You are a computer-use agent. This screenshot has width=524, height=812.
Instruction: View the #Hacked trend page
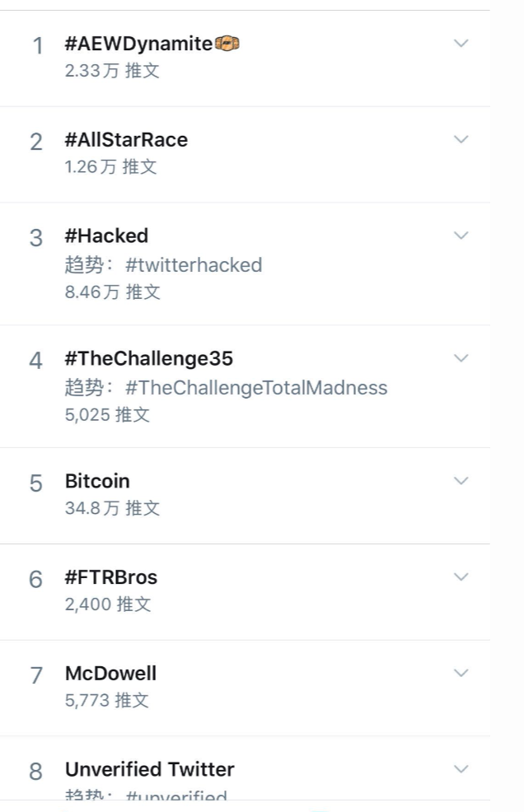pyautogui.click(x=107, y=235)
